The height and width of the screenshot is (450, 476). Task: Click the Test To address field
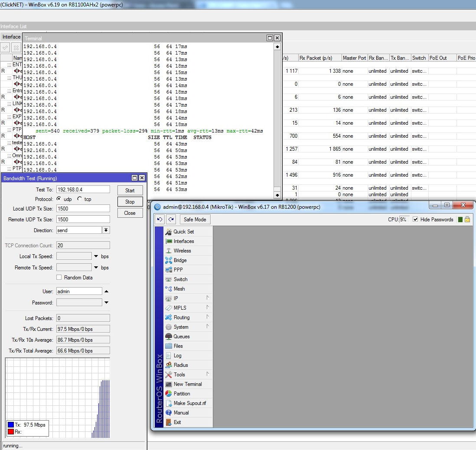click(83, 189)
